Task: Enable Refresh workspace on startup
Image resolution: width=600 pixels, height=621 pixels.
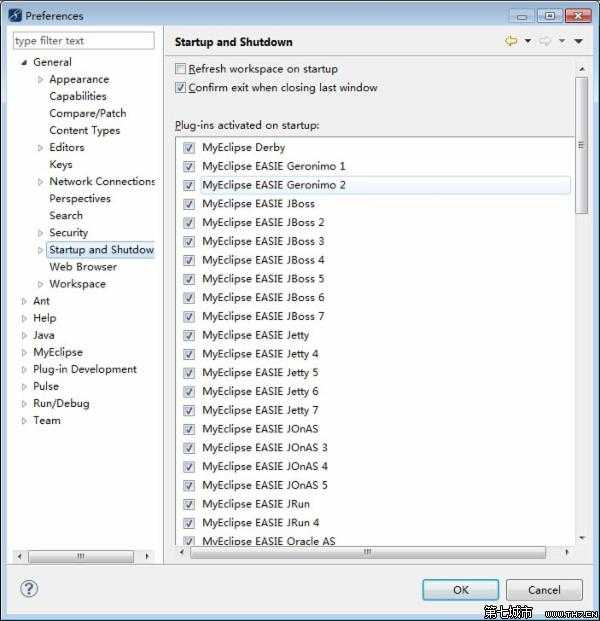Action: click(x=181, y=69)
